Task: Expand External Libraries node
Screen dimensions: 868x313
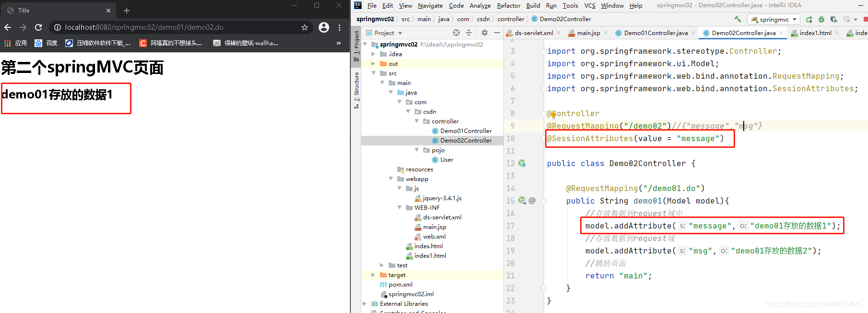Action: click(365, 303)
